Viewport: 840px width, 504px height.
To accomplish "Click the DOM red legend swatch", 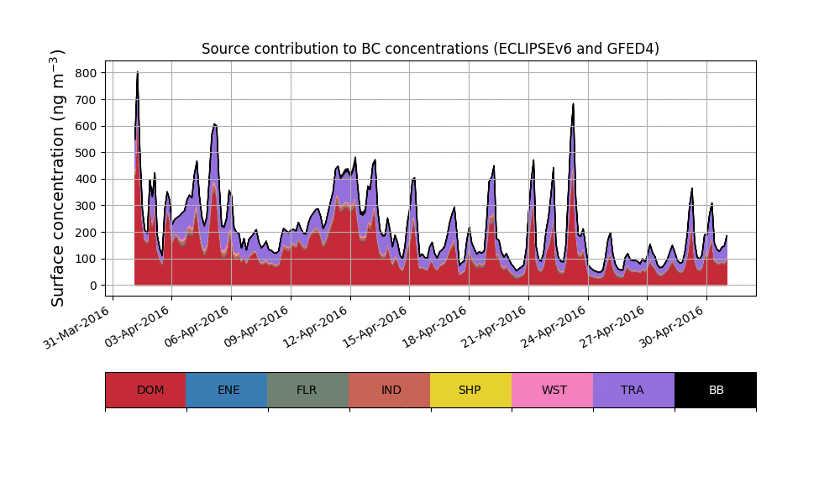I will (145, 390).
